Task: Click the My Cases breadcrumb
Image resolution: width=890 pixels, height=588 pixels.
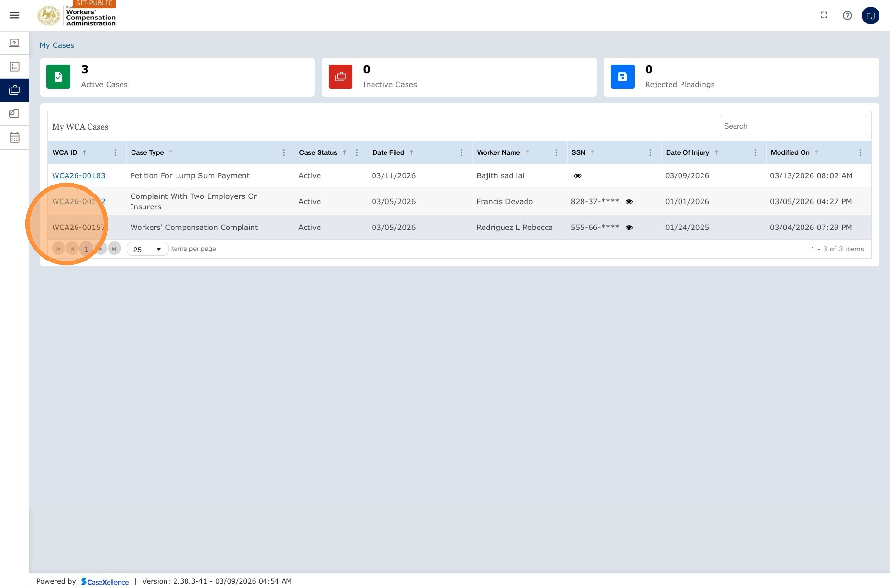Action: pyautogui.click(x=57, y=45)
